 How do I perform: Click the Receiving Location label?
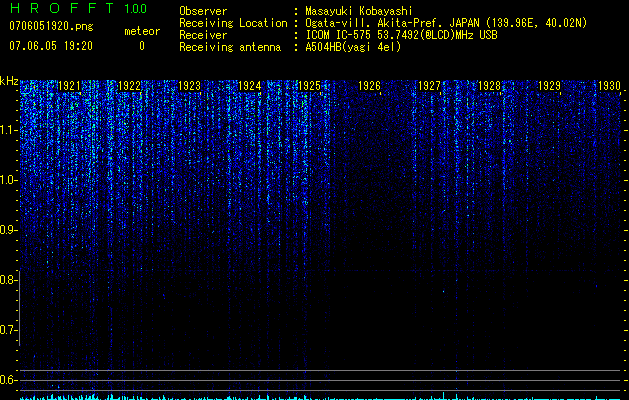point(233,23)
